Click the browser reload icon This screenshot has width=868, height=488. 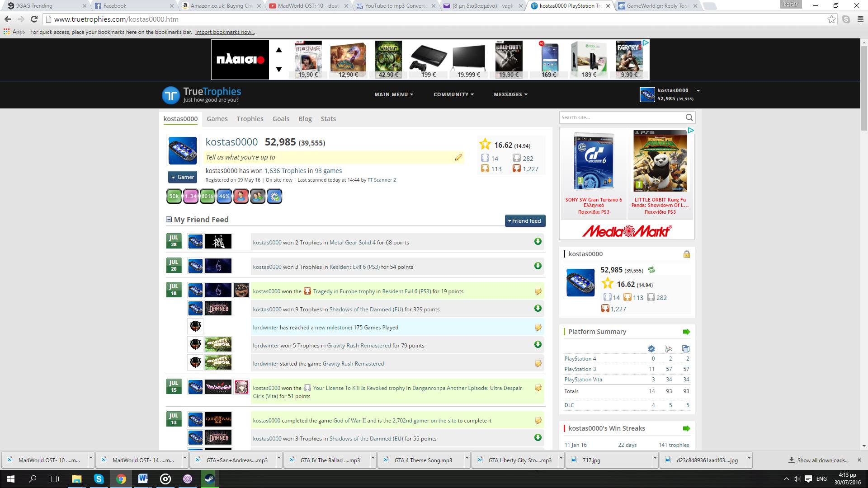pos(34,19)
